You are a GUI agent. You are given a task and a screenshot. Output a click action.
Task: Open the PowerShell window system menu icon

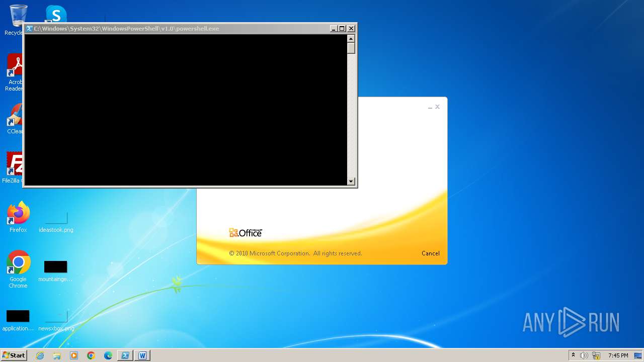(x=29, y=29)
